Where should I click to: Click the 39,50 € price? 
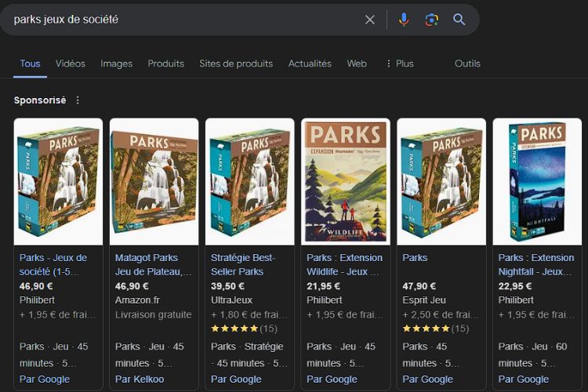tap(227, 286)
